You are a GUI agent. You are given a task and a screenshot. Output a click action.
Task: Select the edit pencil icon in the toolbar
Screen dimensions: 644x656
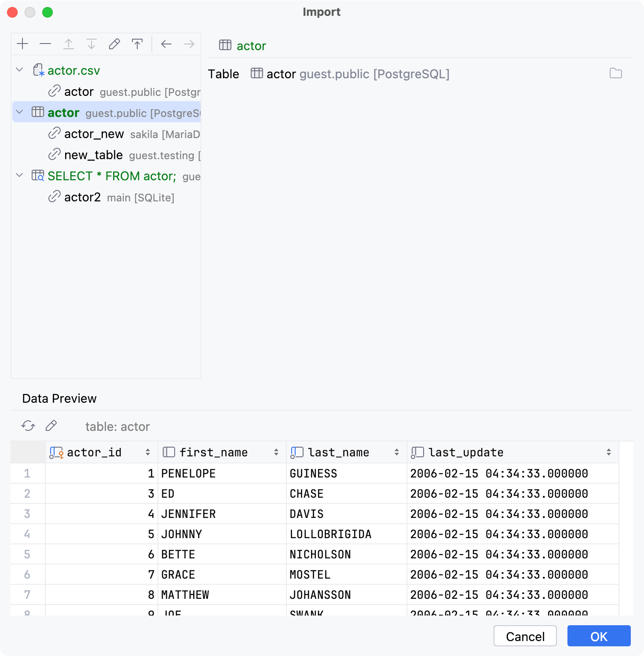114,44
